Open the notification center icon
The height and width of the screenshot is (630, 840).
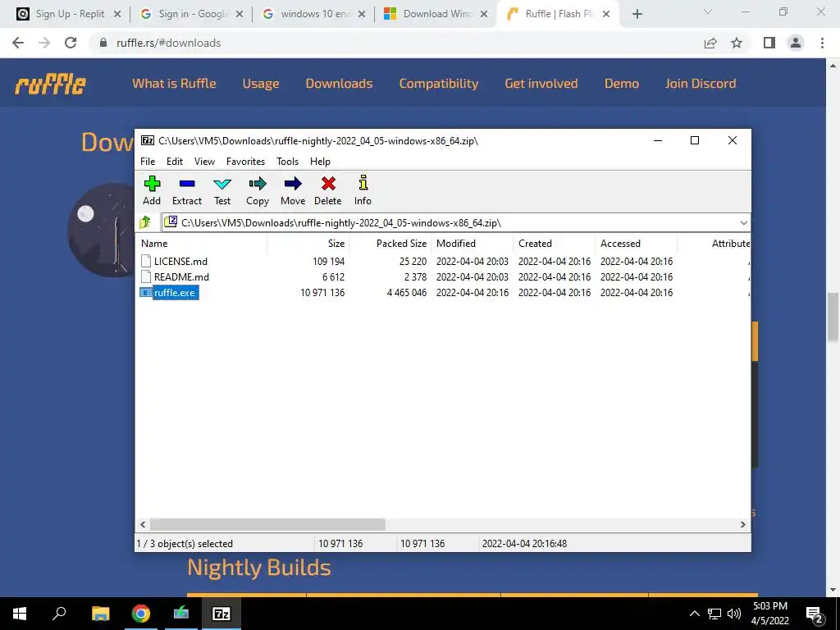coord(815,614)
